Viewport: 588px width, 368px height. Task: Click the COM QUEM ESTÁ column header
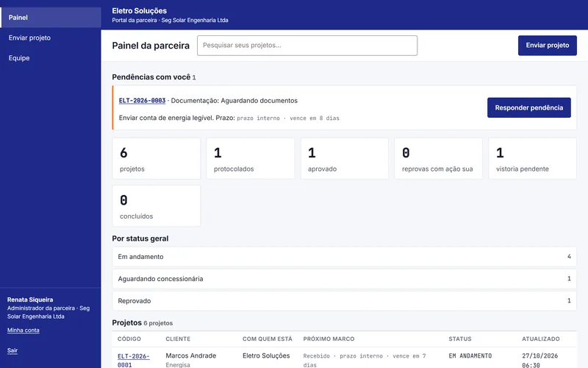[267, 339]
